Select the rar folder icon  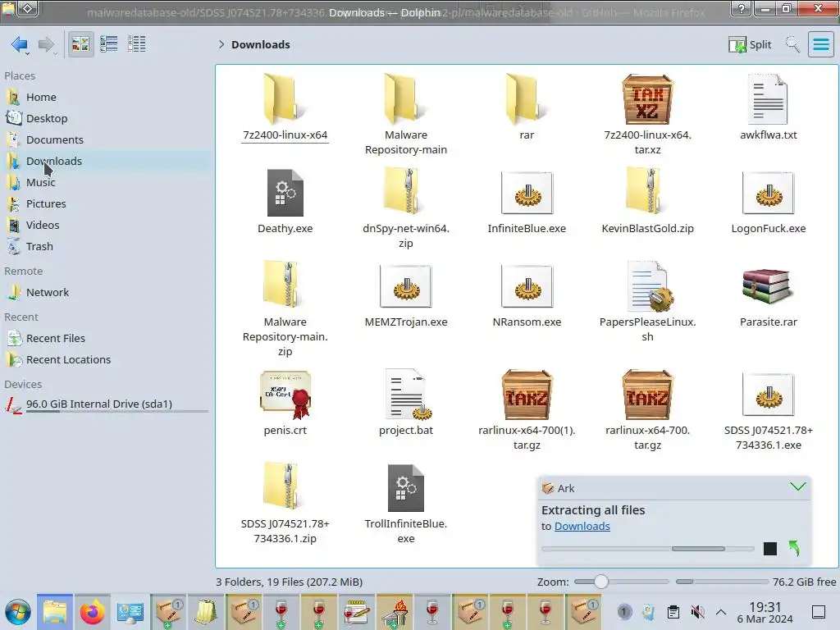527,99
